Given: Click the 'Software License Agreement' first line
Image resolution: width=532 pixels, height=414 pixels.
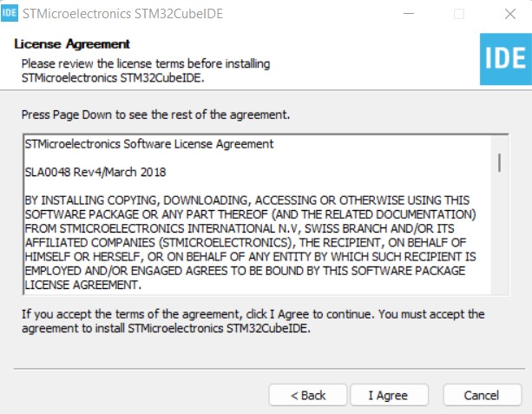Looking at the screenshot, I should point(149,143).
